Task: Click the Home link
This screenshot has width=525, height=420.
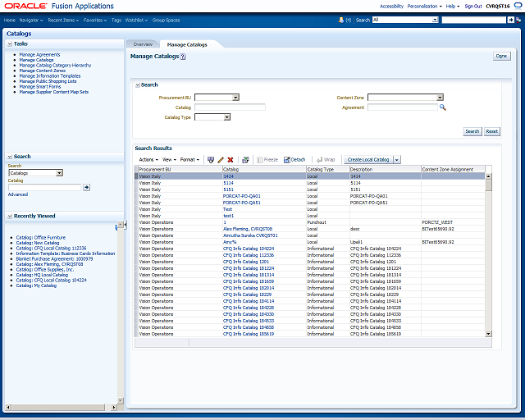Action: (x=10, y=20)
